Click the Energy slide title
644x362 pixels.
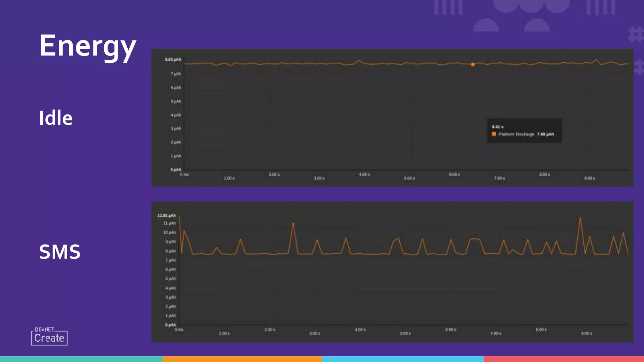87,46
